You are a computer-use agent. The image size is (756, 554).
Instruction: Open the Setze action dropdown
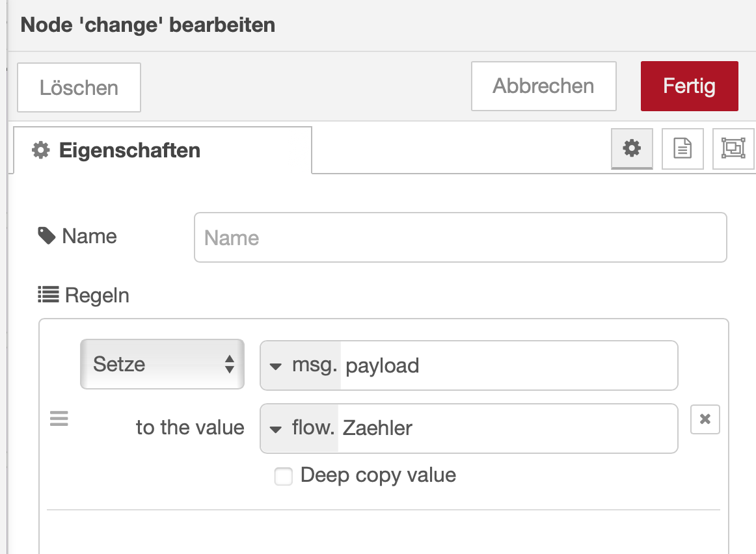point(162,364)
